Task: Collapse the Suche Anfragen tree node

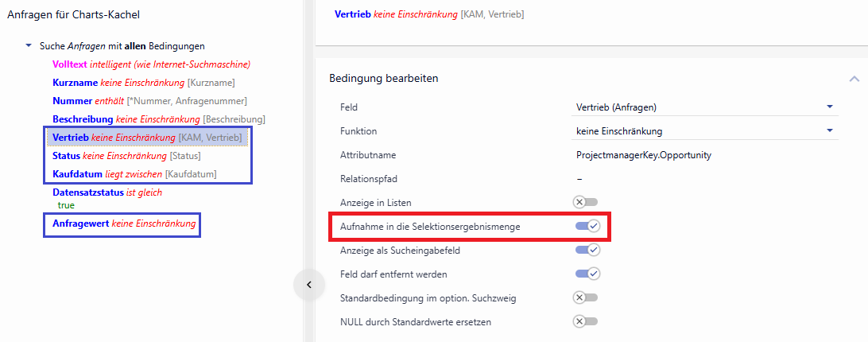Action: pos(29,46)
